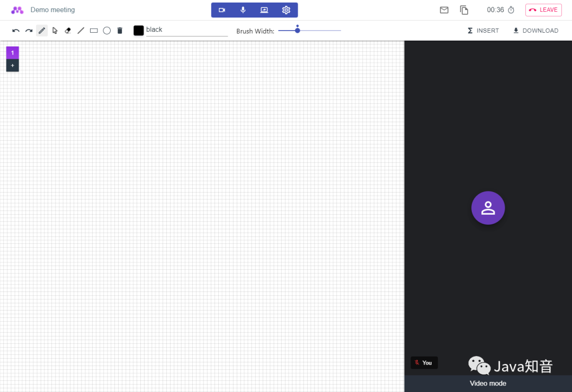Copy the meeting link icon
Screen dimensions: 572x392
[464, 10]
